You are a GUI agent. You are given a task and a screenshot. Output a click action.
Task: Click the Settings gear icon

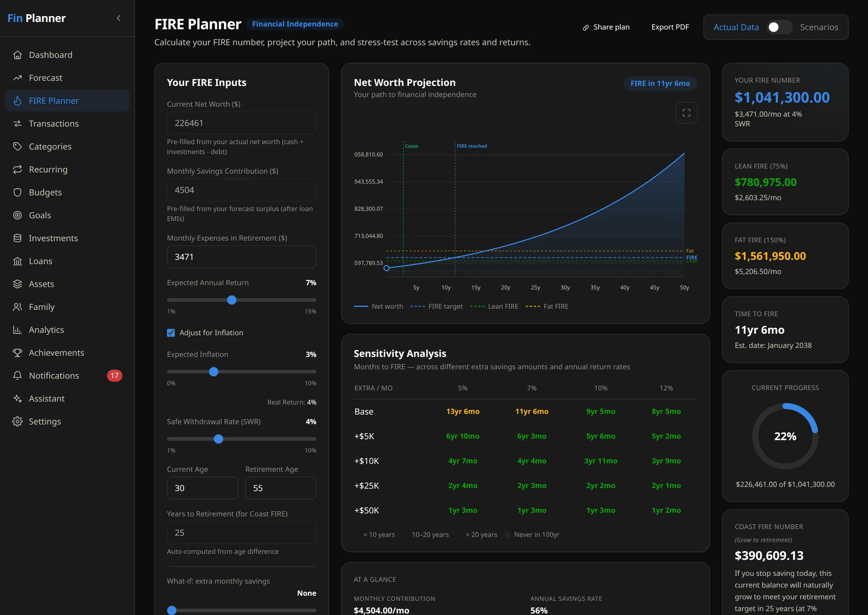coord(17,421)
